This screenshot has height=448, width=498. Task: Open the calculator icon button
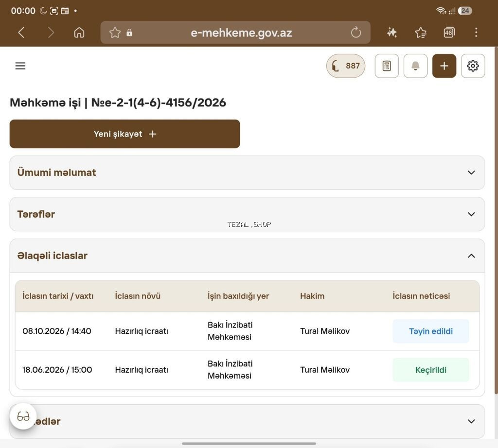click(387, 66)
